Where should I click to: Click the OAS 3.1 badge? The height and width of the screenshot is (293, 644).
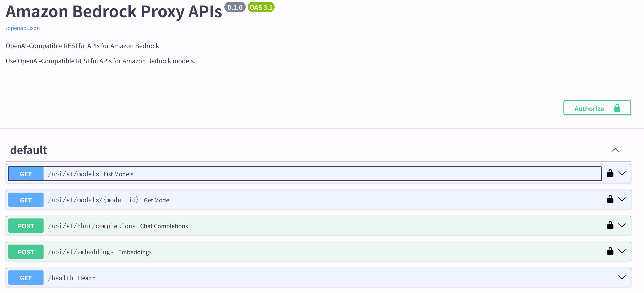(x=261, y=7)
